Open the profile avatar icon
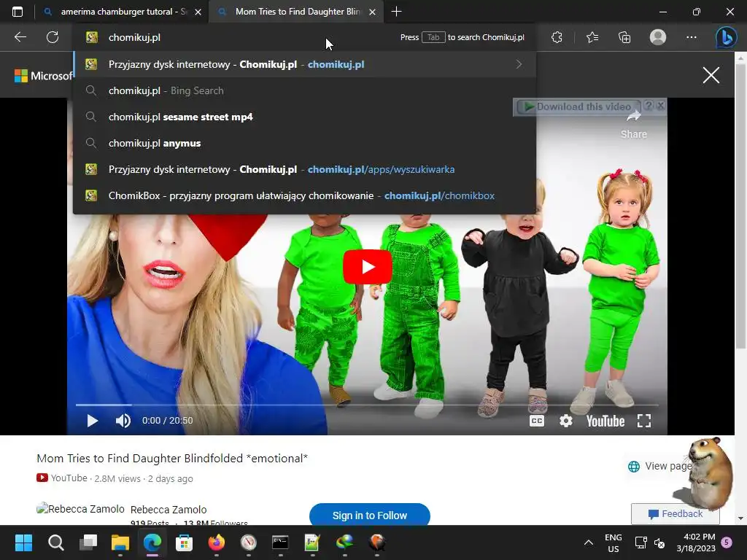 coord(658,37)
